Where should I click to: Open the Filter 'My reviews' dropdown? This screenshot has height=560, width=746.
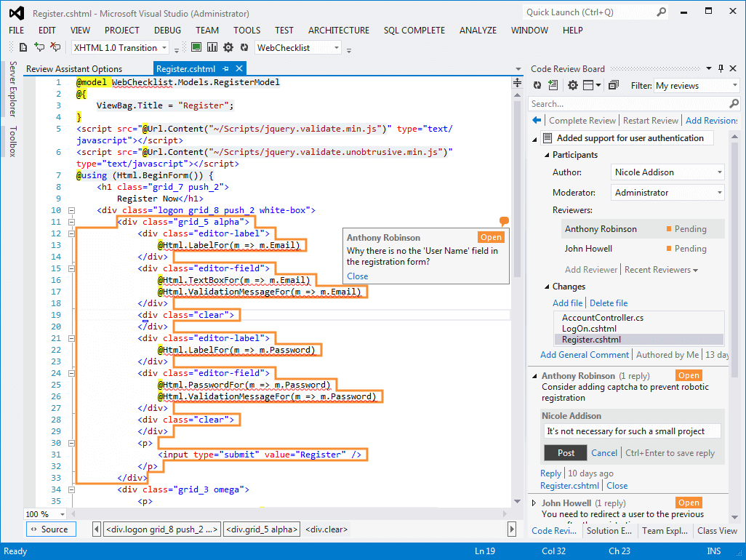click(697, 86)
